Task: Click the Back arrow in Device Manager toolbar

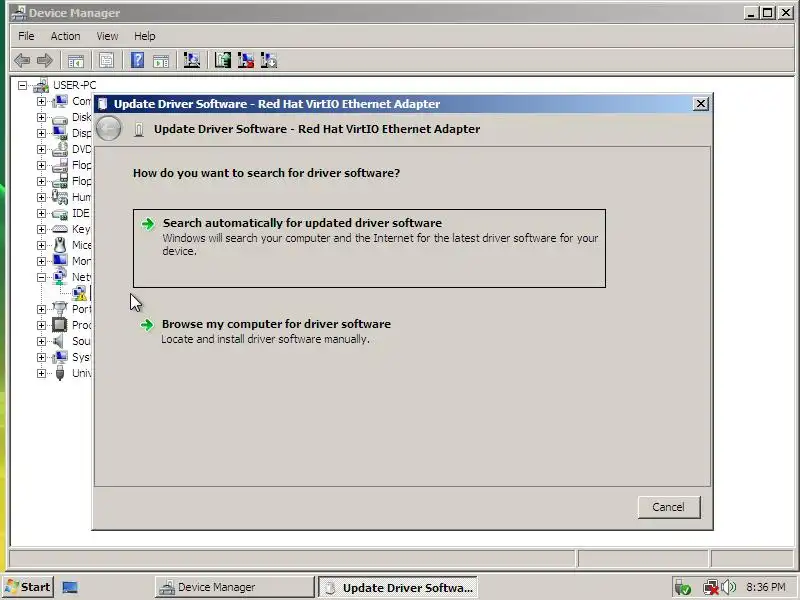Action: click(21, 61)
